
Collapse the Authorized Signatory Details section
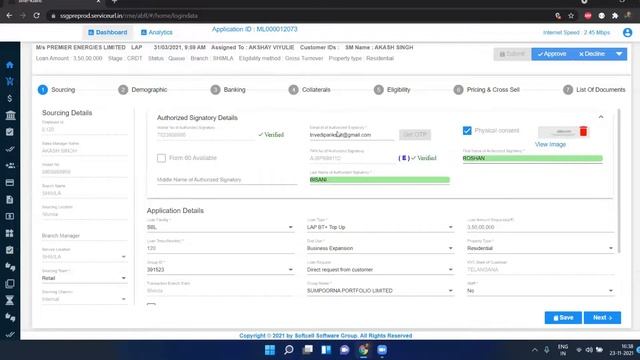pos(601,117)
